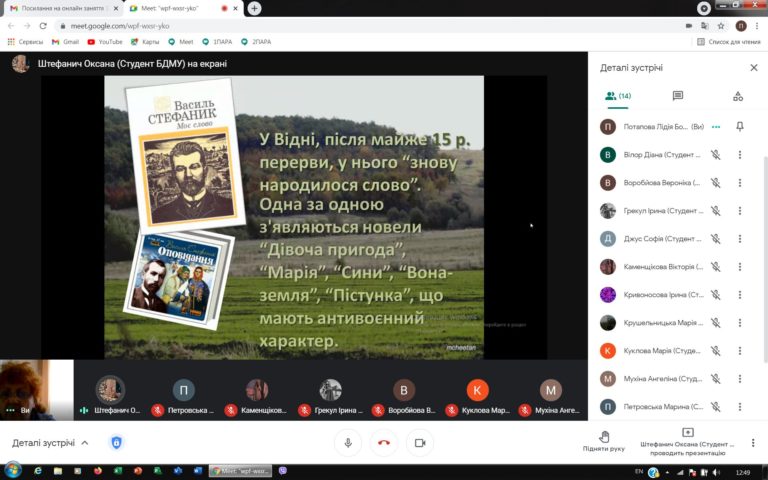Mute icon for Петровська Марина in list

[716, 407]
